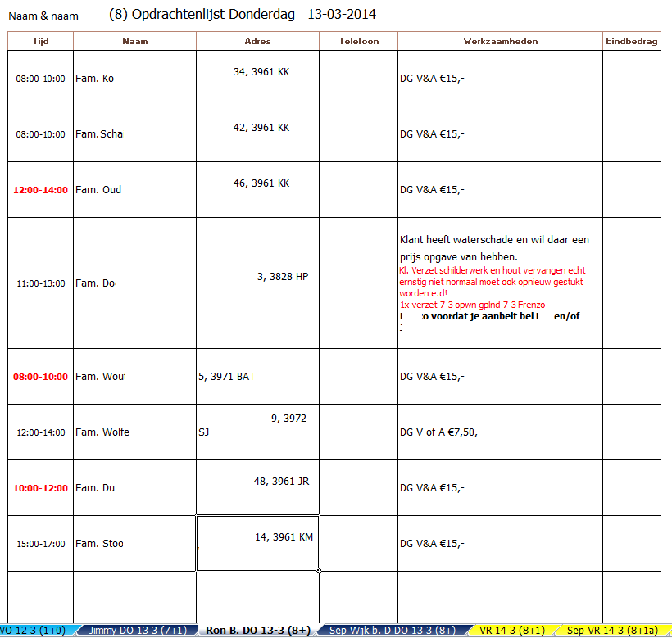Select the red 12:00-14:00 time cell
The width and height of the screenshot is (672, 638).
pyautogui.click(x=40, y=190)
